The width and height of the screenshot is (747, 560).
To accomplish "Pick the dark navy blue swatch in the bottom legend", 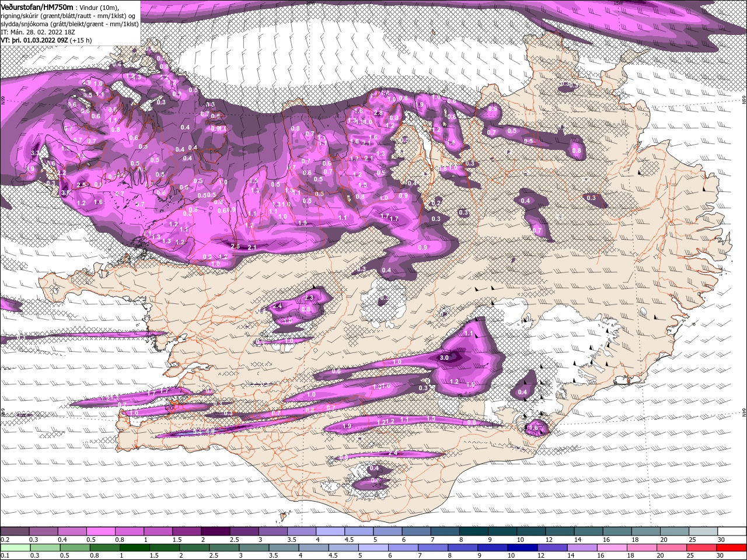I will [522, 547].
